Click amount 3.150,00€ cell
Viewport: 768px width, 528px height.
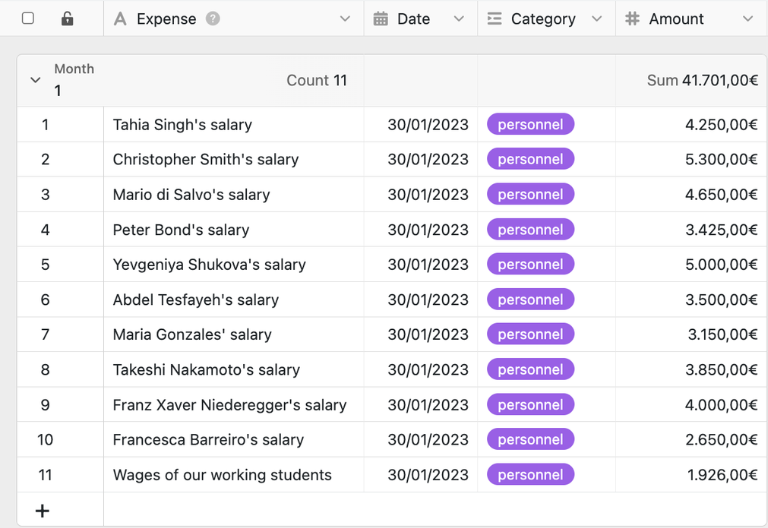pos(691,335)
